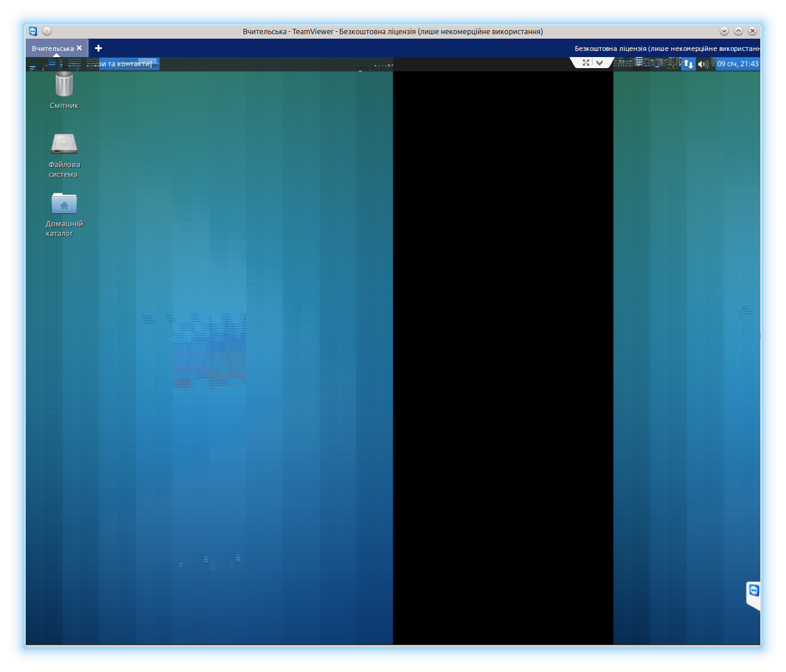Maximize the TeamViewer window
This screenshot has width=786, height=672.
(x=738, y=31)
